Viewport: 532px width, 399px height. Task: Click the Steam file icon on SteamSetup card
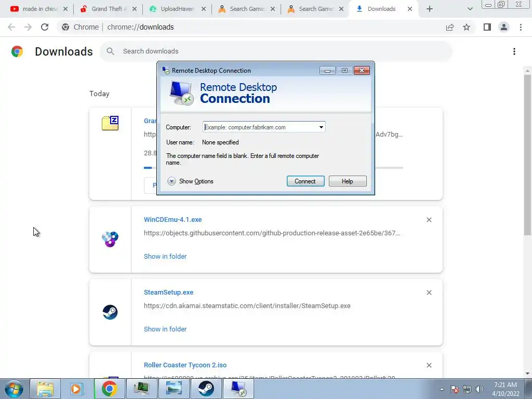click(x=110, y=312)
